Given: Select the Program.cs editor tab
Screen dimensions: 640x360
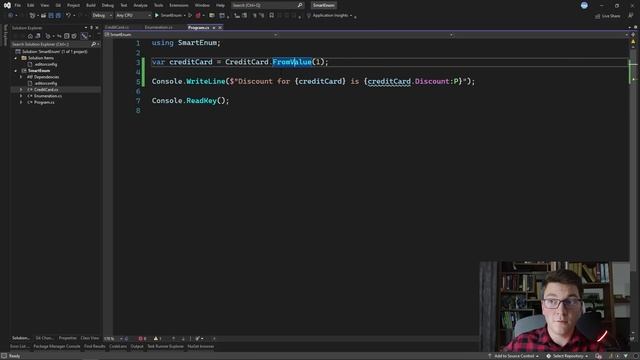Looking at the screenshot, I should (198, 27).
